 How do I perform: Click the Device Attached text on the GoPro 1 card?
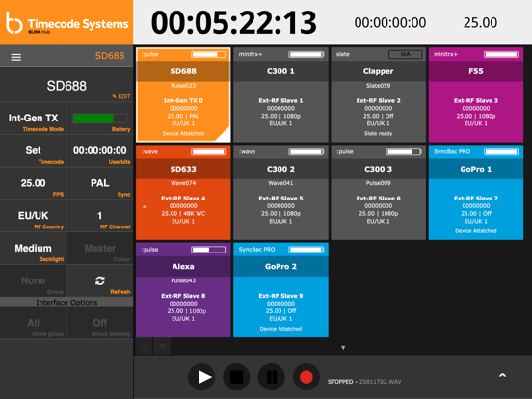pos(476,231)
